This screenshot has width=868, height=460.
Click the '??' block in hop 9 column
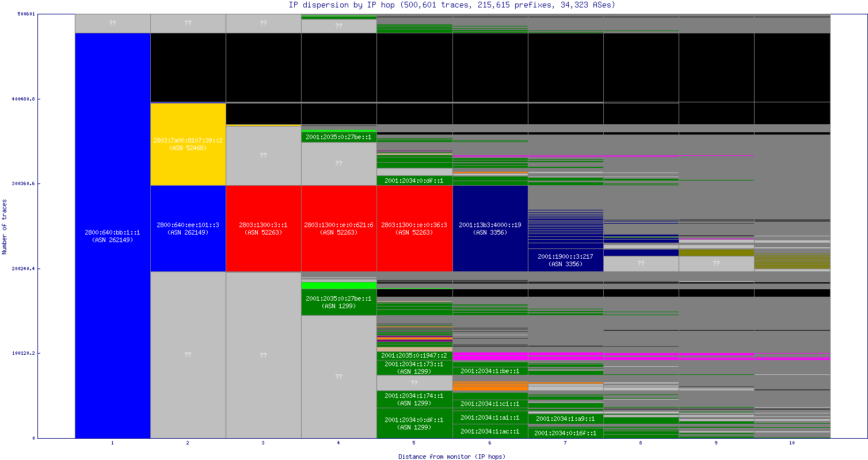coord(717,264)
